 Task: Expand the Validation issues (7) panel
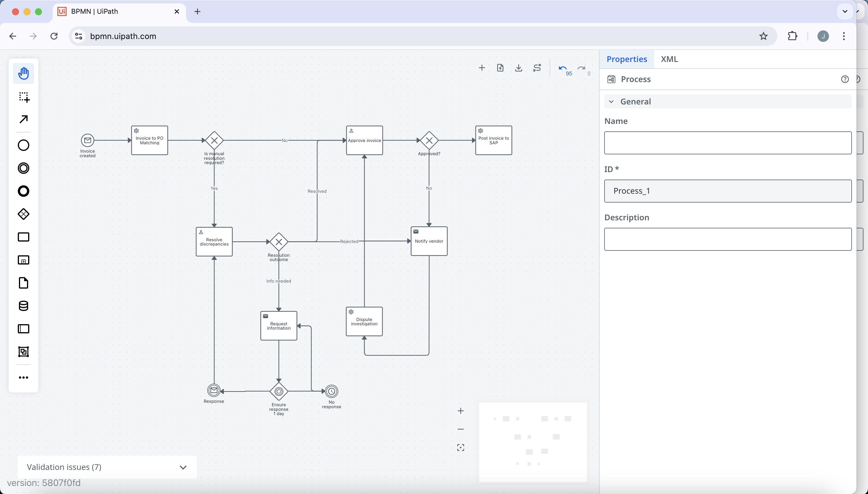(107, 467)
